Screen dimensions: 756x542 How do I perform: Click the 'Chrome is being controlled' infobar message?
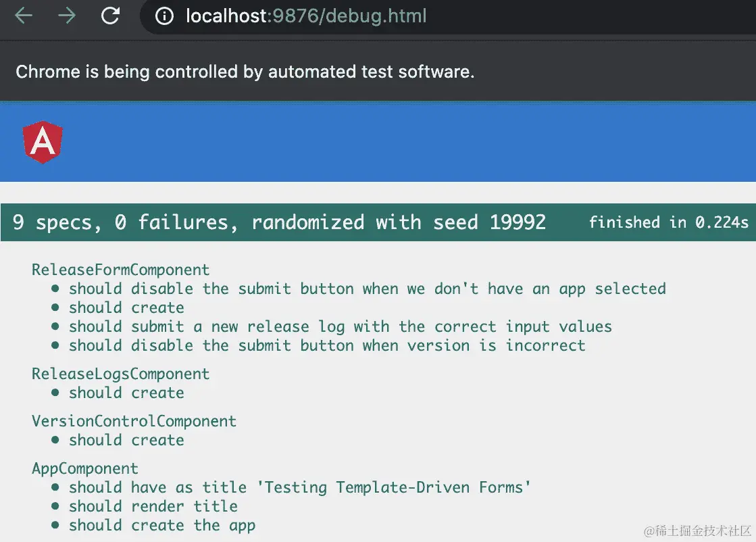[245, 72]
